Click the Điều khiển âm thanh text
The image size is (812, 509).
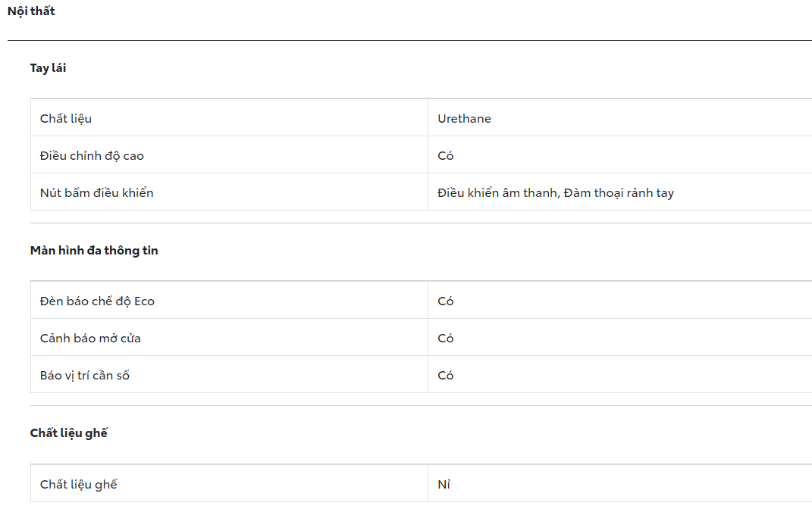click(497, 192)
